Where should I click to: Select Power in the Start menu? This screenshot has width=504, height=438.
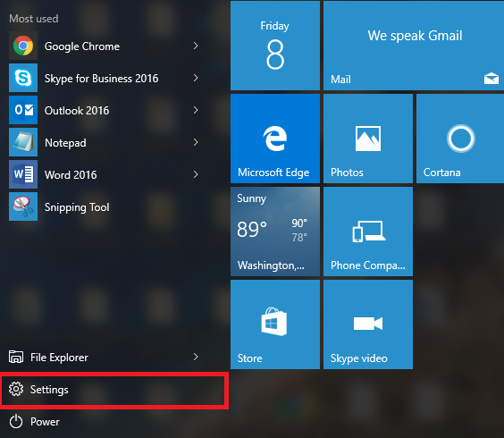tap(113, 422)
